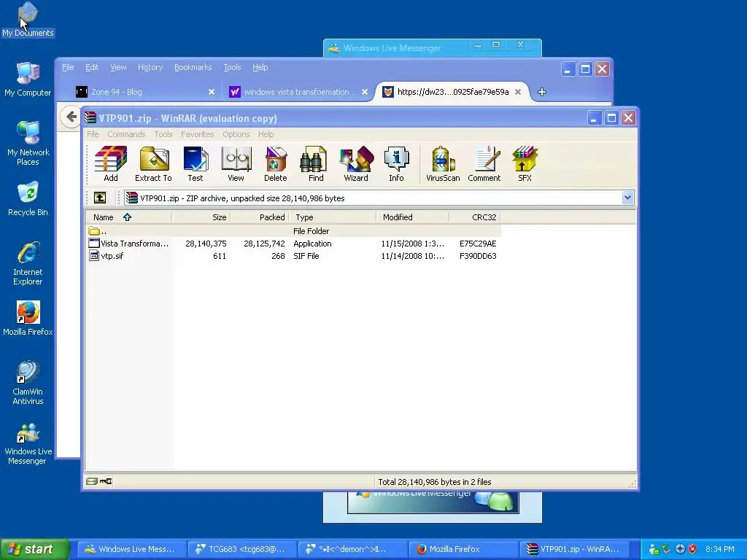This screenshot has width=747, height=560.
Task: Sort file list by Type column
Action: (332, 217)
